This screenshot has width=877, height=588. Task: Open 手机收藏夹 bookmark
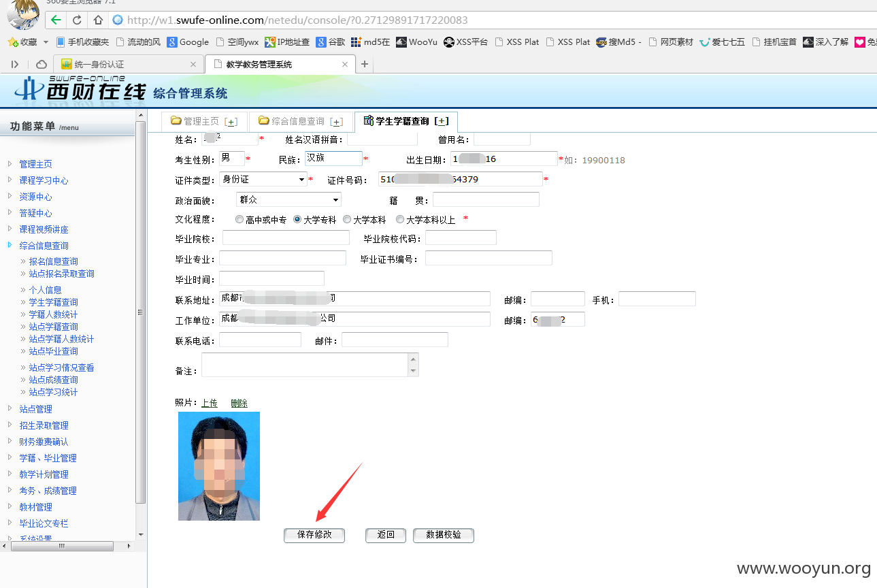tap(82, 42)
